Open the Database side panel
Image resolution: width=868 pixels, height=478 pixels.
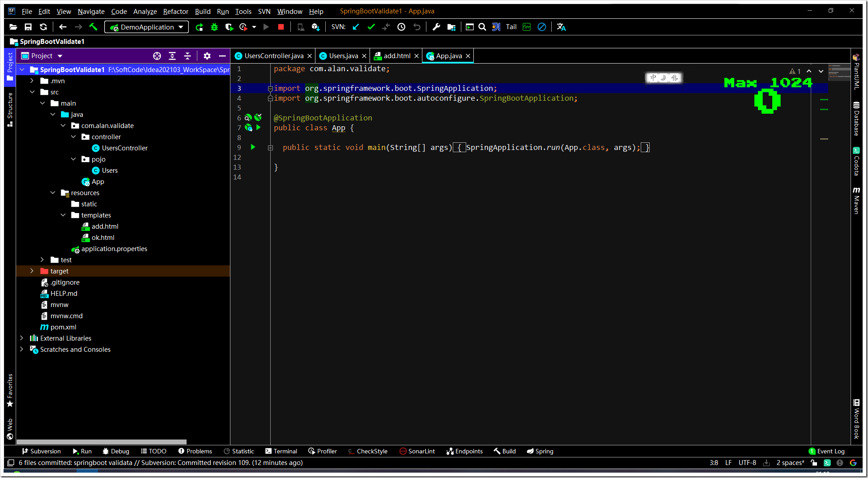[x=856, y=119]
